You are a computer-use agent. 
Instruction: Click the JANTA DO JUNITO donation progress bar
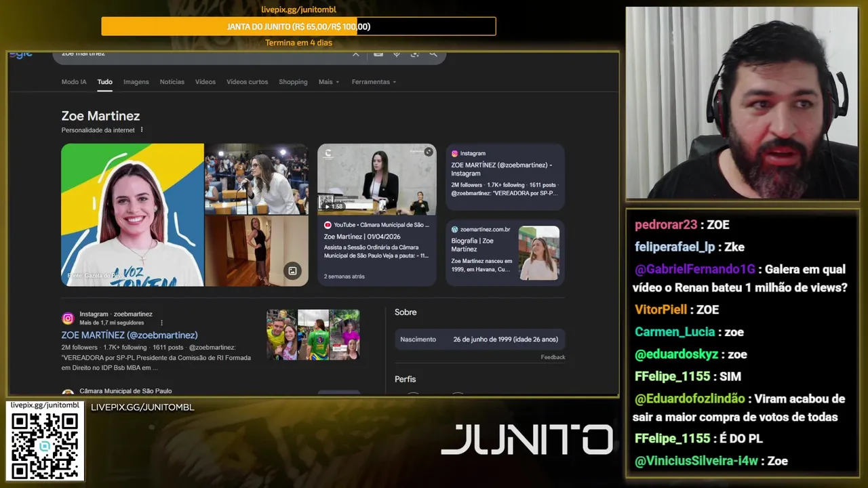298,26
